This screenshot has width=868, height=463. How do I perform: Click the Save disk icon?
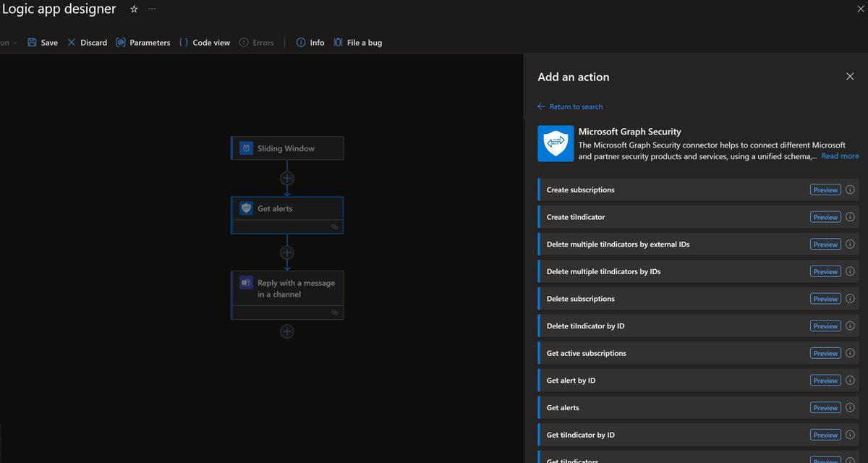click(32, 43)
